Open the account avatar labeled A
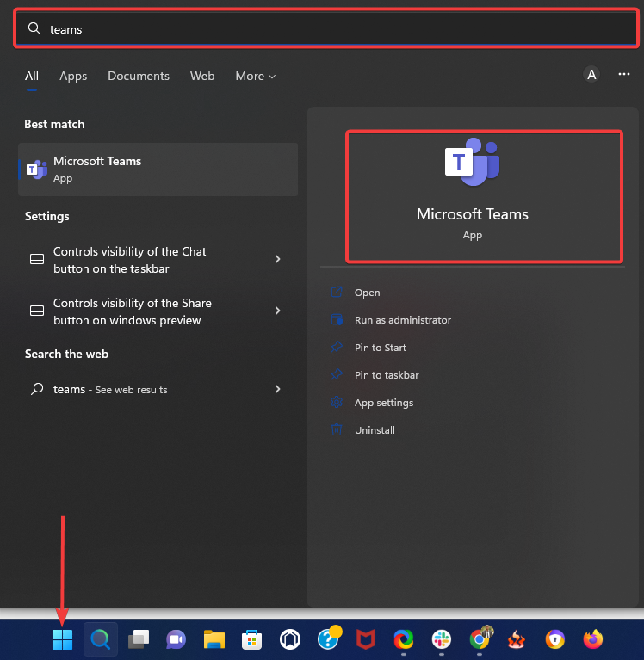The image size is (644, 660). pyautogui.click(x=591, y=75)
